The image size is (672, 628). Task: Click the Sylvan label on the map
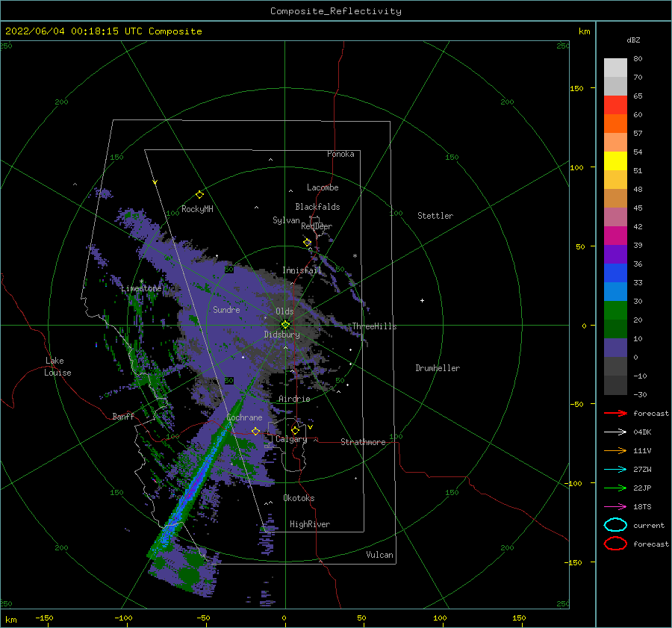coord(286,220)
